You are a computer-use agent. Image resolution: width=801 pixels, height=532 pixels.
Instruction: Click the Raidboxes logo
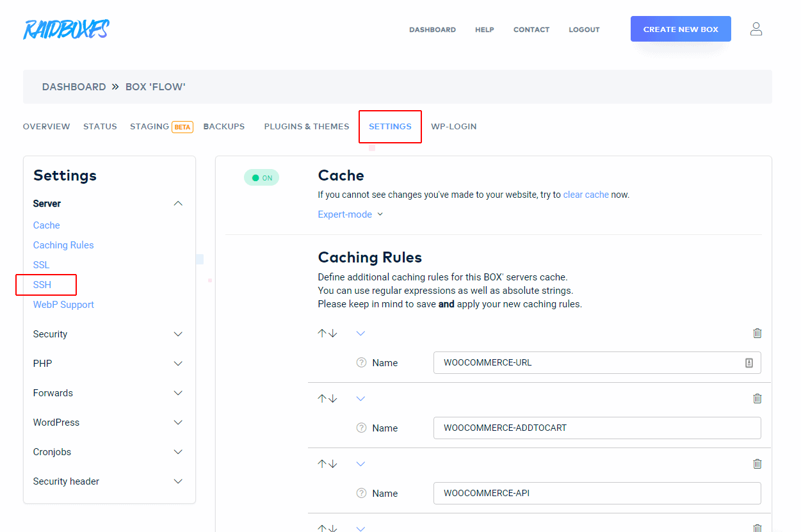66,29
